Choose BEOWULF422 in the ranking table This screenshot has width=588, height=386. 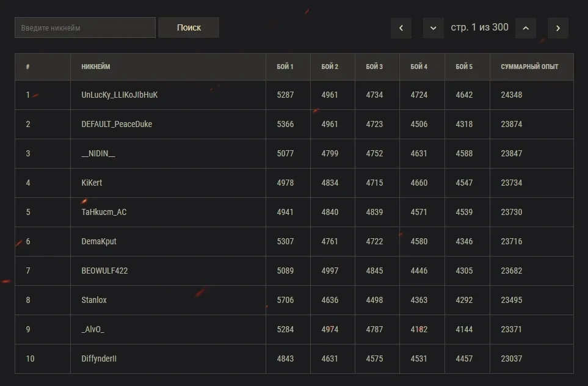(104, 271)
